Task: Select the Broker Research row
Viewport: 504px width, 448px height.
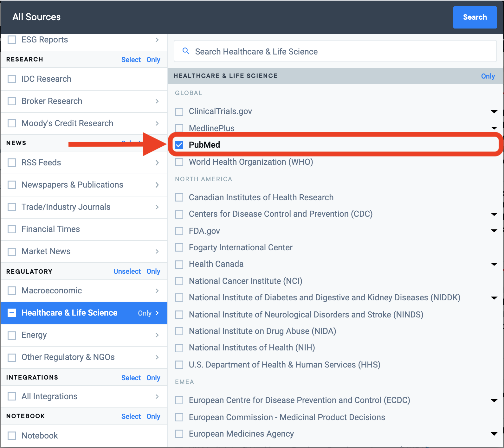Action: pos(84,101)
